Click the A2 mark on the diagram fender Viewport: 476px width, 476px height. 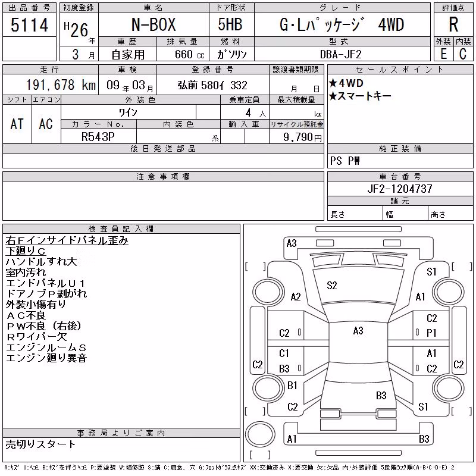click(x=296, y=296)
